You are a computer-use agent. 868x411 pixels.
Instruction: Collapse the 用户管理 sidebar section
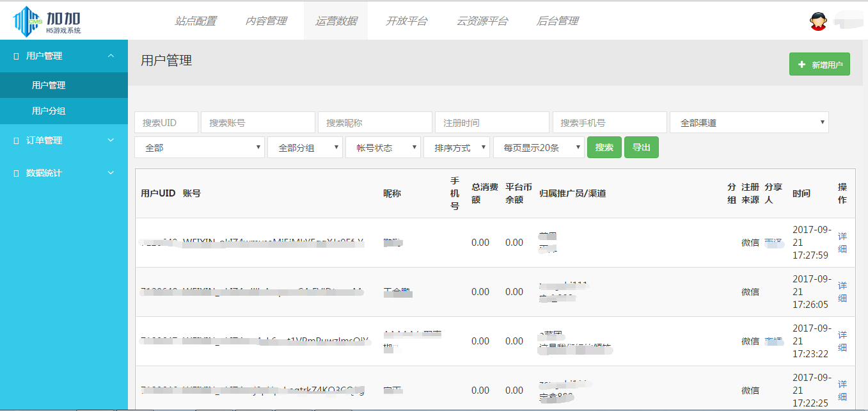(x=110, y=56)
